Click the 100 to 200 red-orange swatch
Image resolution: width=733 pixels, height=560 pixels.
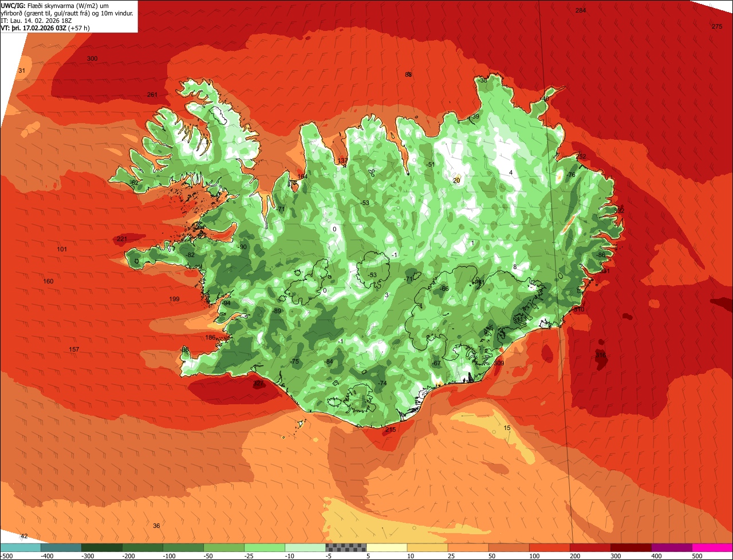point(549,547)
